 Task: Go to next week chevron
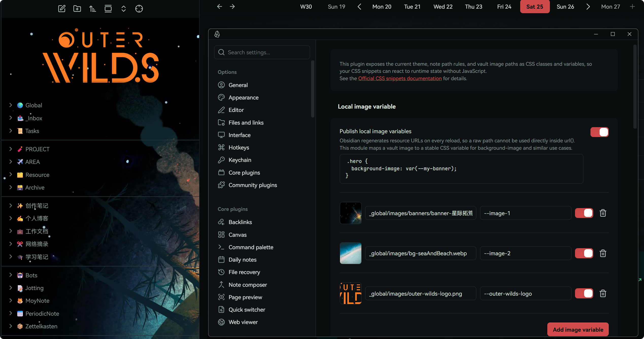(588, 7)
